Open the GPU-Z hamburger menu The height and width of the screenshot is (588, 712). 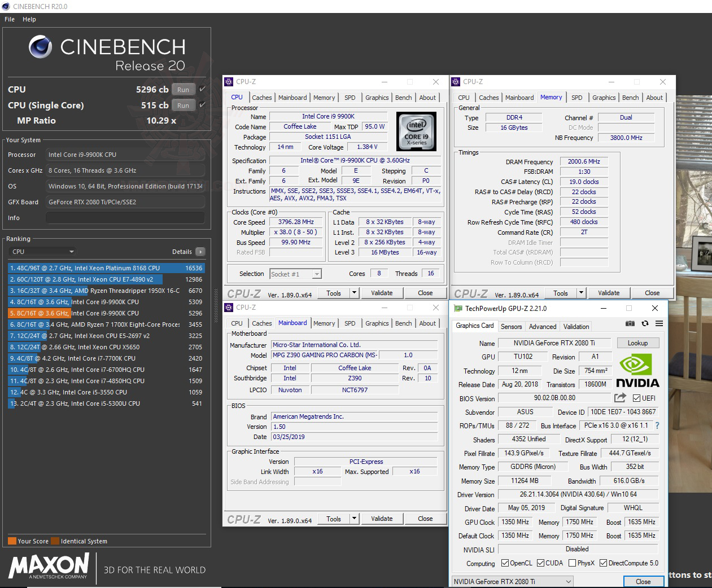(659, 323)
